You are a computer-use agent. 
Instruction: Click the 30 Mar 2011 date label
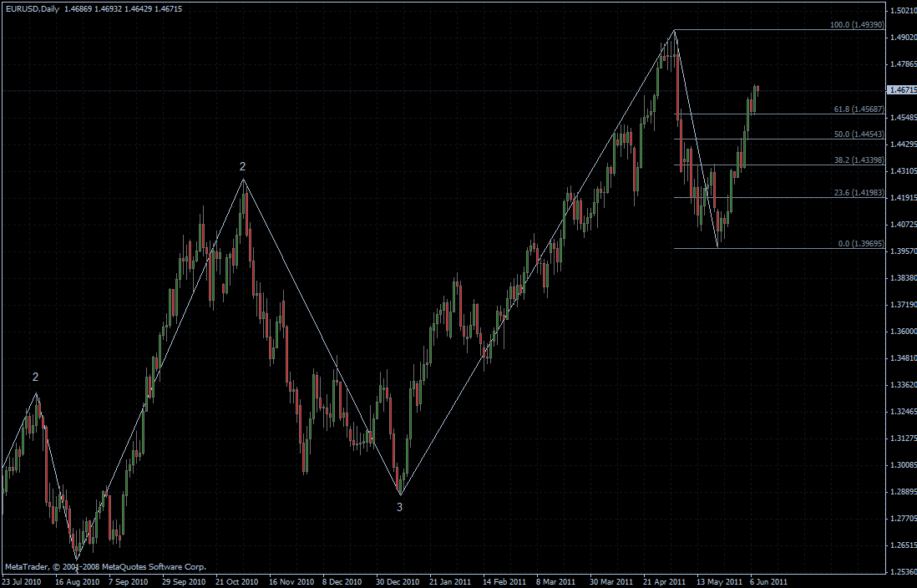tap(611, 582)
